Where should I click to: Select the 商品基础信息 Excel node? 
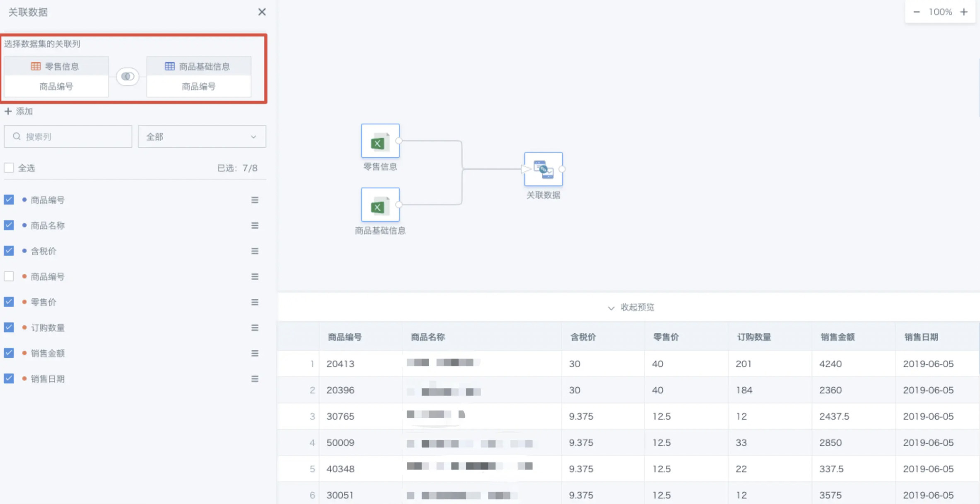click(x=380, y=205)
